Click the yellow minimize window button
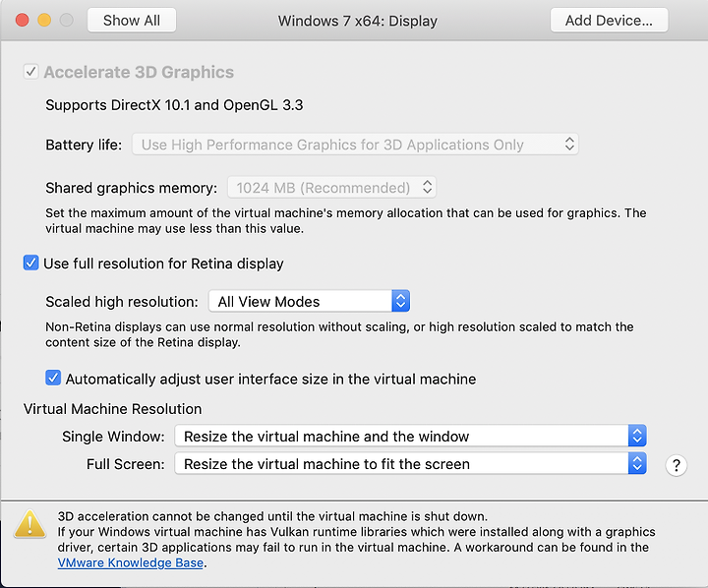The width and height of the screenshot is (708, 588). 44,21
